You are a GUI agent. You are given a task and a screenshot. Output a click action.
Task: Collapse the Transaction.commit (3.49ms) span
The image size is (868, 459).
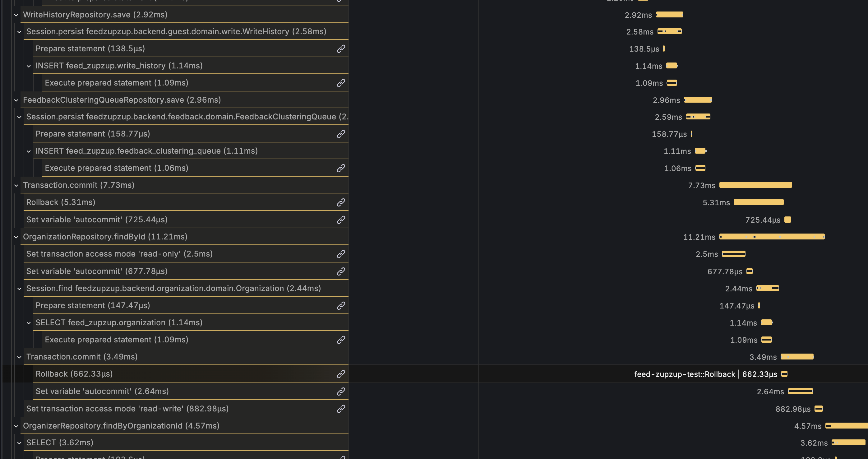[x=19, y=357]
